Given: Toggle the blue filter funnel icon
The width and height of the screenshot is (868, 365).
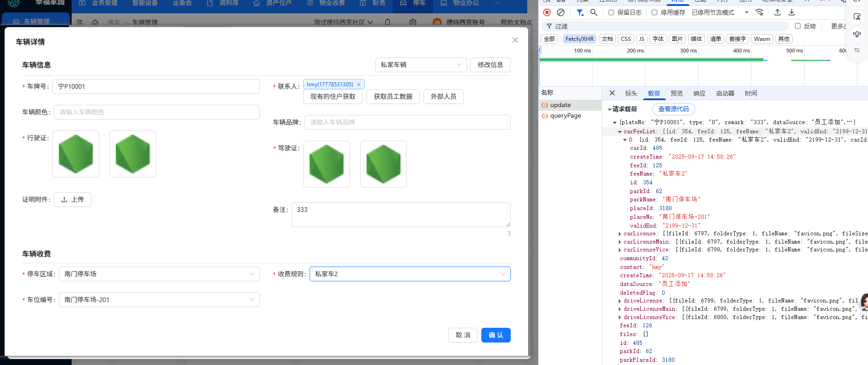Looking at the screenshot, I should pyautogui.click(x=580, y=12).
